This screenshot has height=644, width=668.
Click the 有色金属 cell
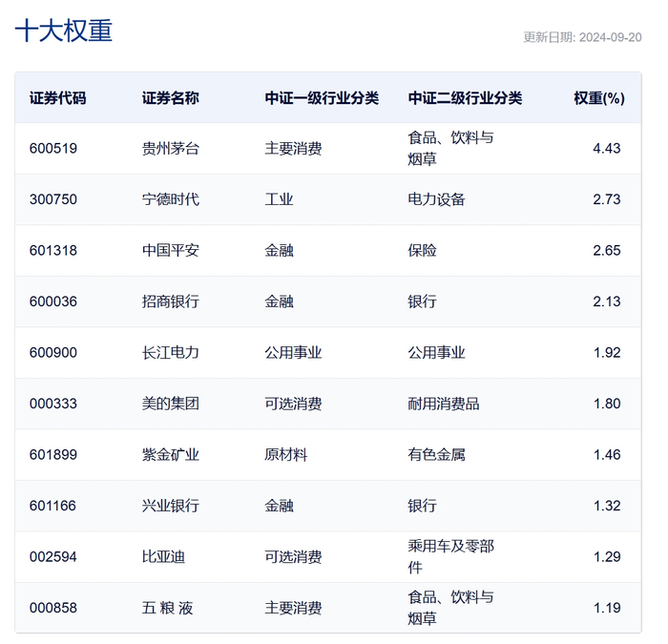[436, 454]
